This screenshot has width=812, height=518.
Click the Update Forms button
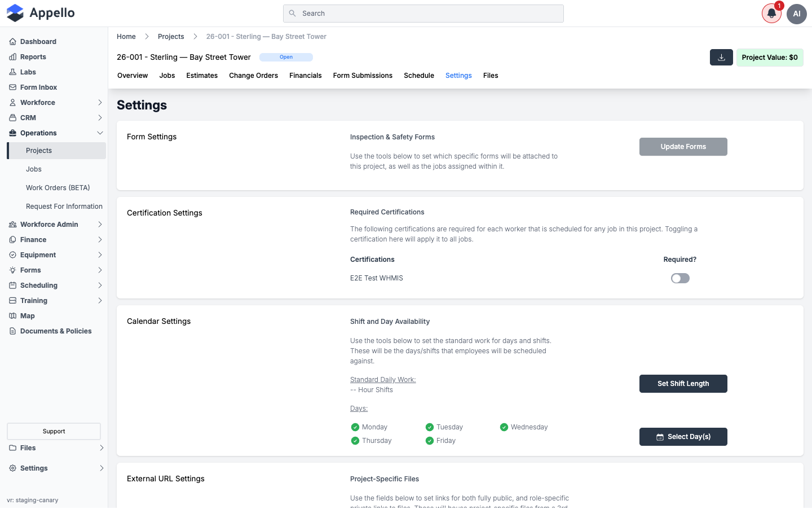(683, 147)
